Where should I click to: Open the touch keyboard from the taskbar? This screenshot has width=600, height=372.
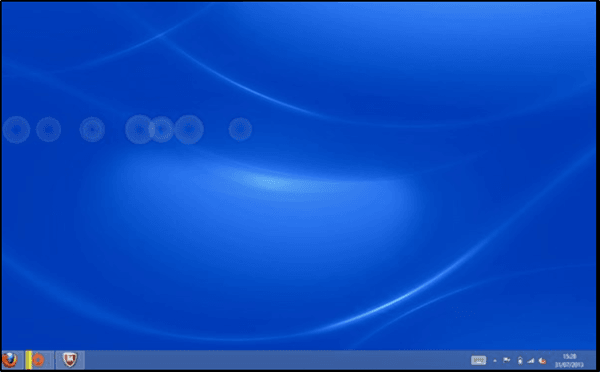coord(478,360)
